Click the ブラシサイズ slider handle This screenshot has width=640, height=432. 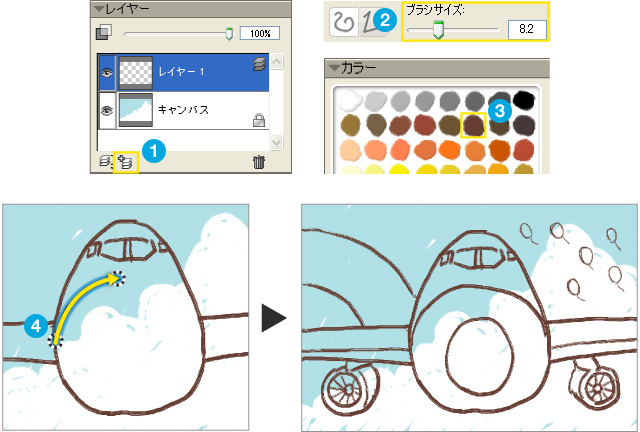pyautogui.click(x=438, y=30)
